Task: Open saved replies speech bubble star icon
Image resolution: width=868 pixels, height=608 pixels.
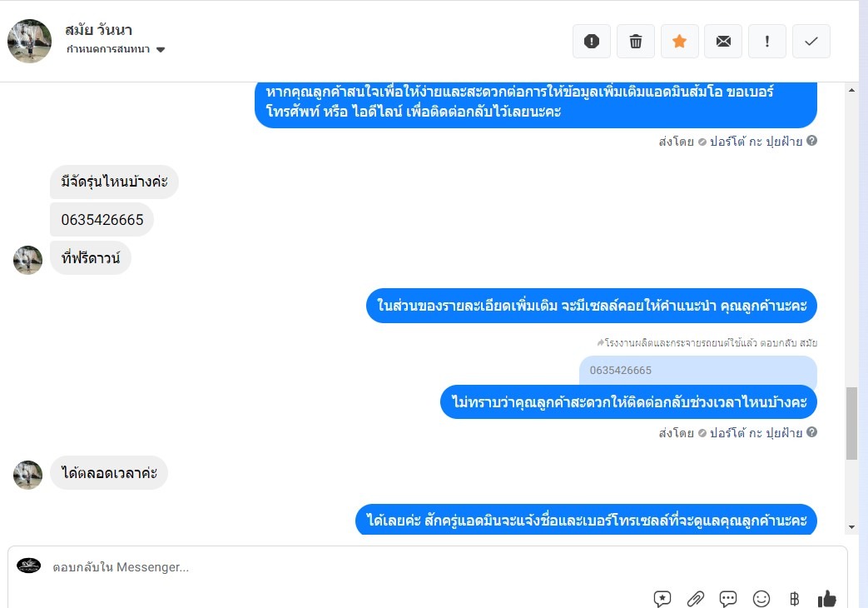Action: pos(662,599)
